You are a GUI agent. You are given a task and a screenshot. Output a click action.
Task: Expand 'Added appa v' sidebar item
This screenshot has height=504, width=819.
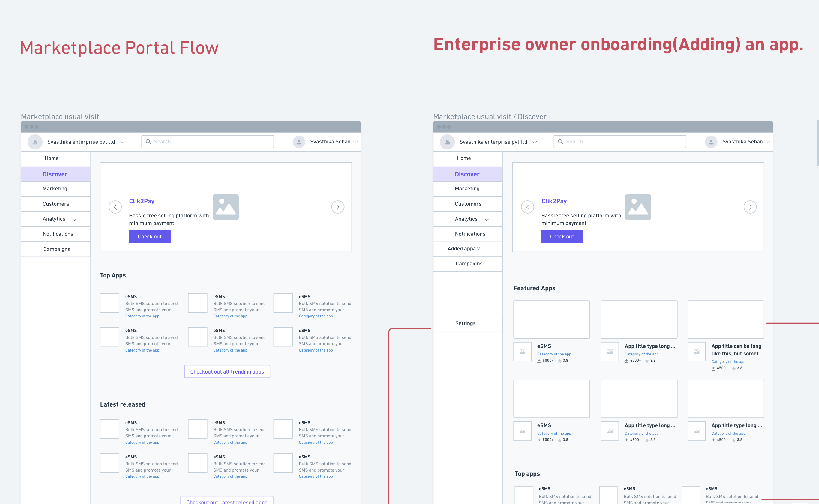coord(468,249)
